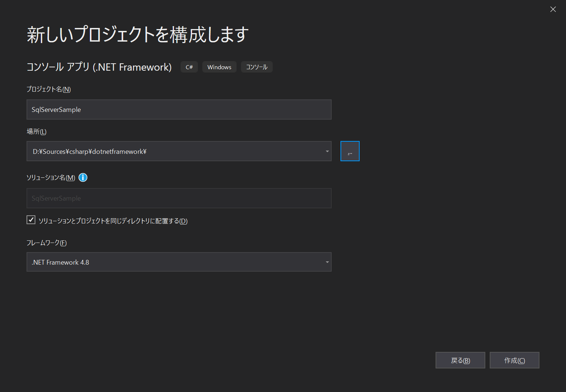Click the プロジェクト名(N) label

pyautogui.click(x=48, y=89)
